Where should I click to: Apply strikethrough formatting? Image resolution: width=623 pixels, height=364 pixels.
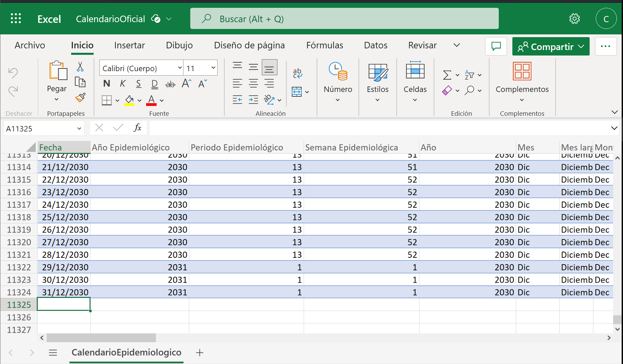tap(170, 84)
